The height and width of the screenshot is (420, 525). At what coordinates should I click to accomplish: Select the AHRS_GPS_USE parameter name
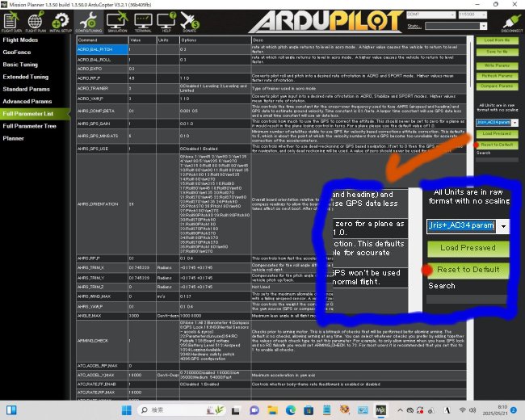[102, 149]
